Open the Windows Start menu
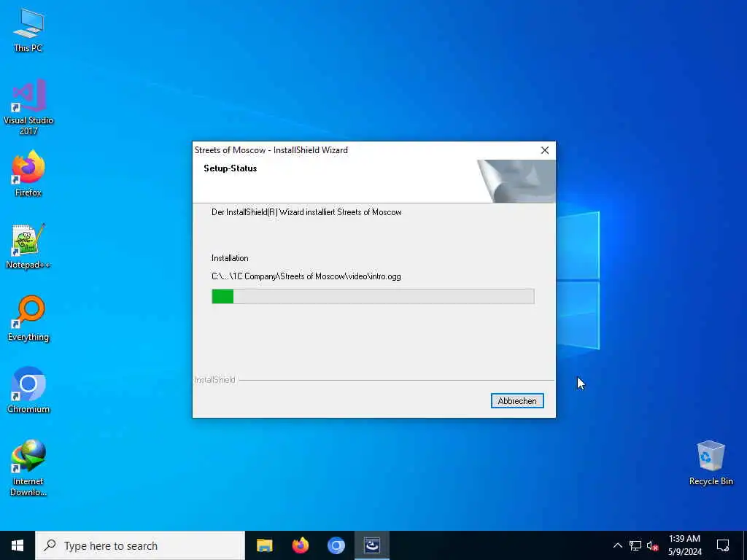This screenshot has height=560, width=747. point(18,545)
